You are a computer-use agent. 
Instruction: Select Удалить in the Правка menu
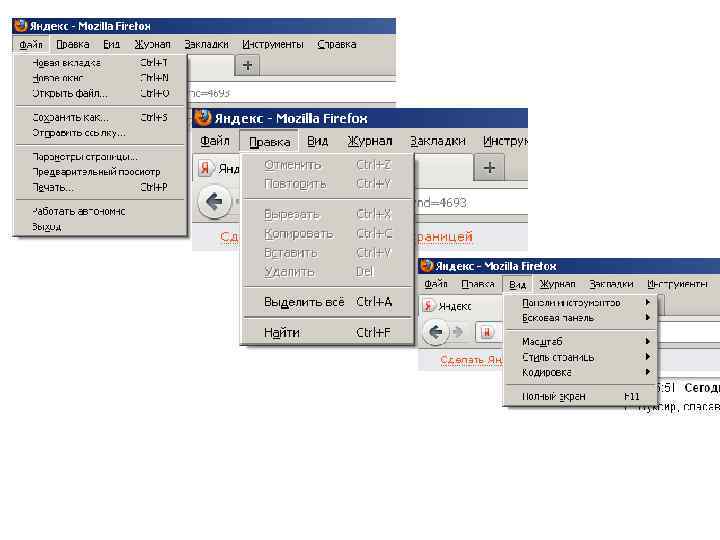click(327, 272)
